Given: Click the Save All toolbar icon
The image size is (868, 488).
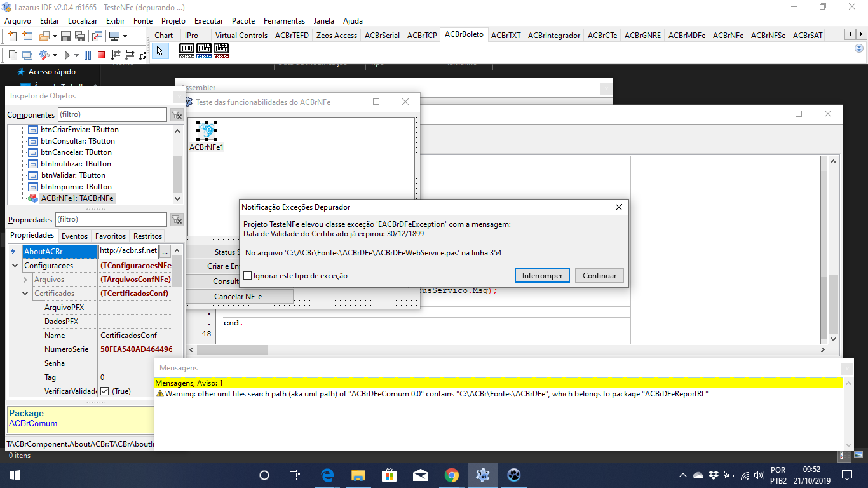Looking at the screenshot, I should (80, 36).
